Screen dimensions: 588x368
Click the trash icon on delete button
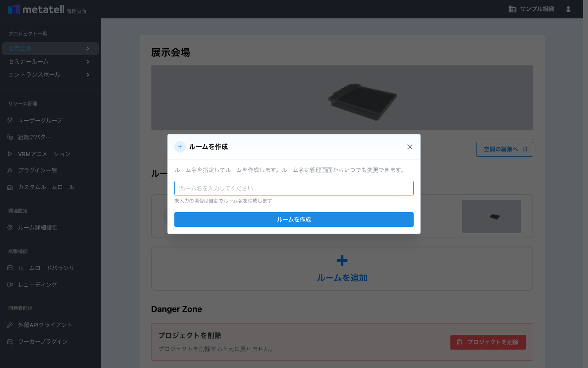[459, 342]
